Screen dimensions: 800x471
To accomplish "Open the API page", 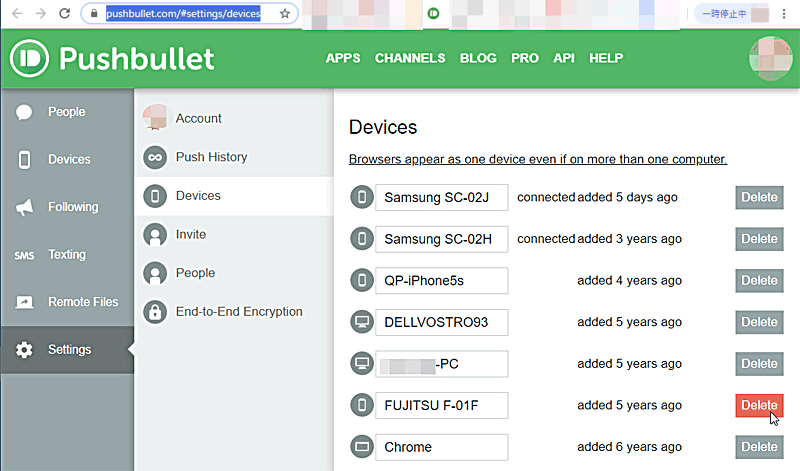I will coord(564,58).
